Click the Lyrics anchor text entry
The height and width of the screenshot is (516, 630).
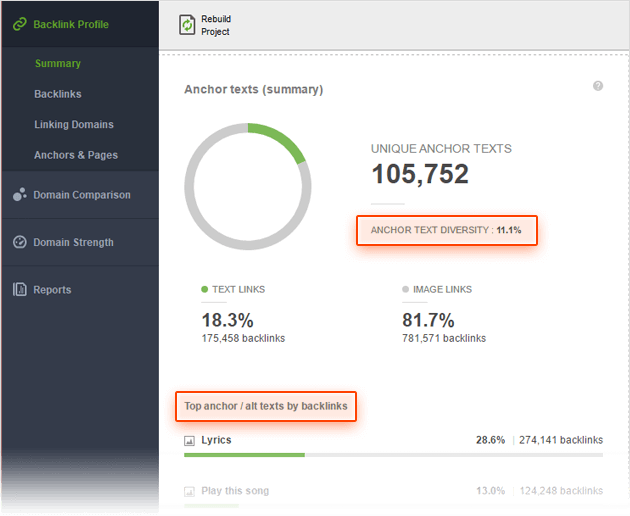[216, 440]
